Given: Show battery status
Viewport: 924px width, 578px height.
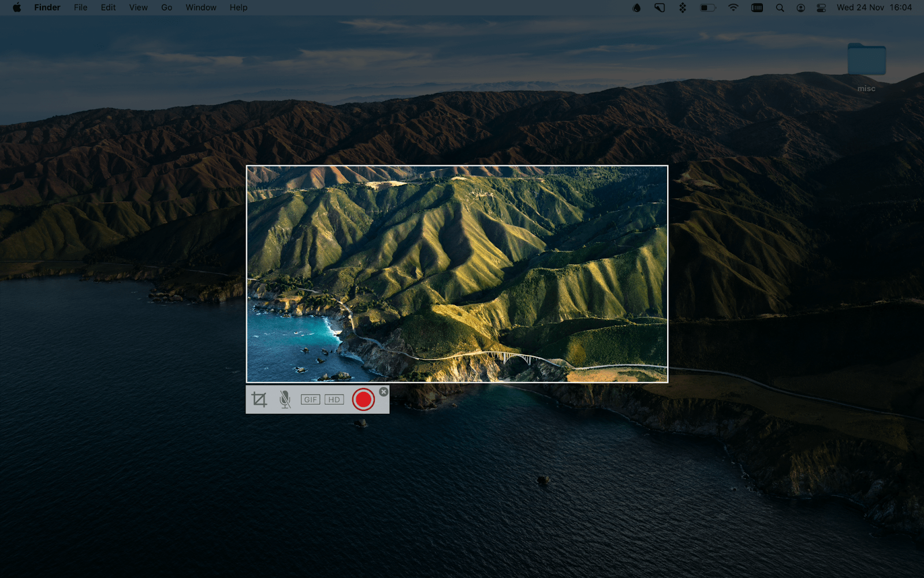Looking at the screenshot, I should (708, 8).
